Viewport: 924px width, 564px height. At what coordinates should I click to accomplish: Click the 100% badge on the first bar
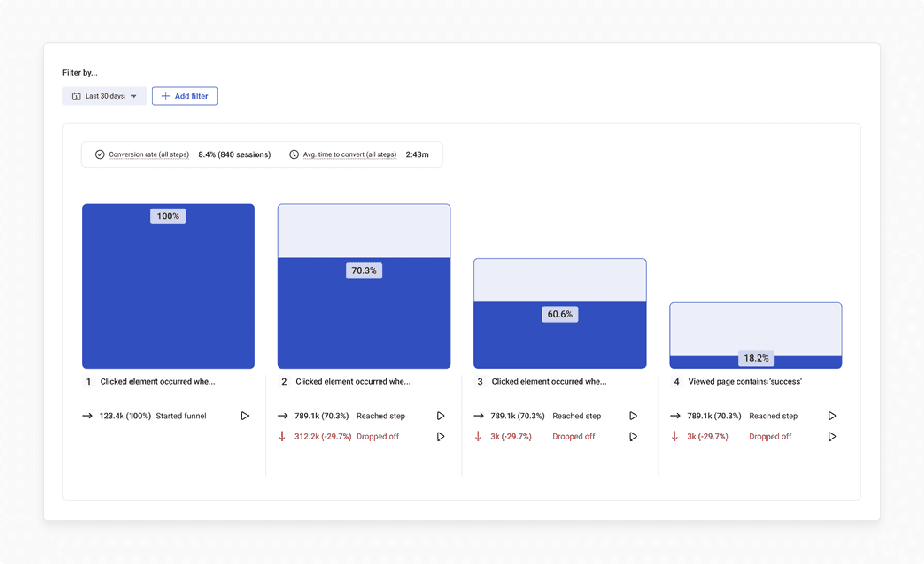(x=168, y=216)
